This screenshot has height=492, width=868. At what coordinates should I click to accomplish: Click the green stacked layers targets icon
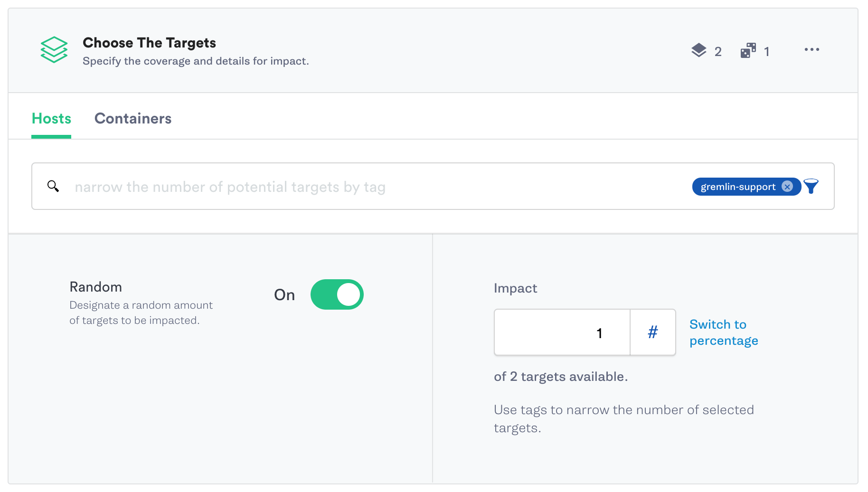coord(54,50)
